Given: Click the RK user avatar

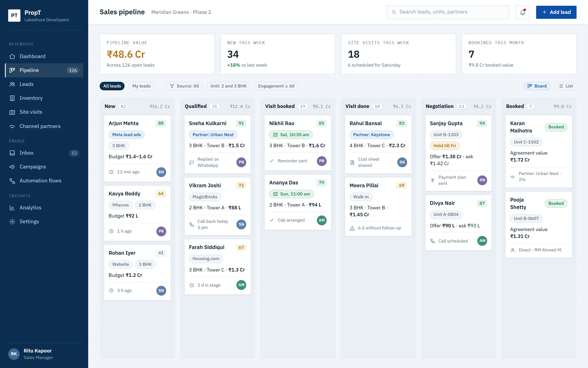Looking at the screenshot, I should click(14, 354).
